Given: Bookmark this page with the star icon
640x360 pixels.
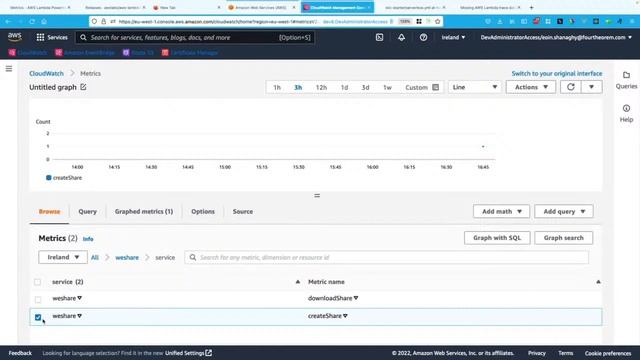Looking at the screenshot, I should click(438, 21).
